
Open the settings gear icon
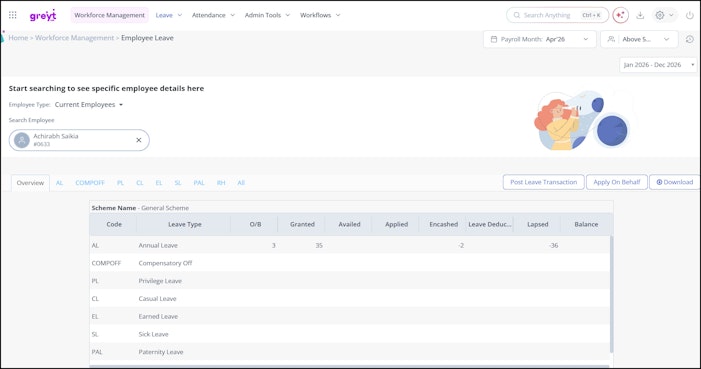[660, 15]
